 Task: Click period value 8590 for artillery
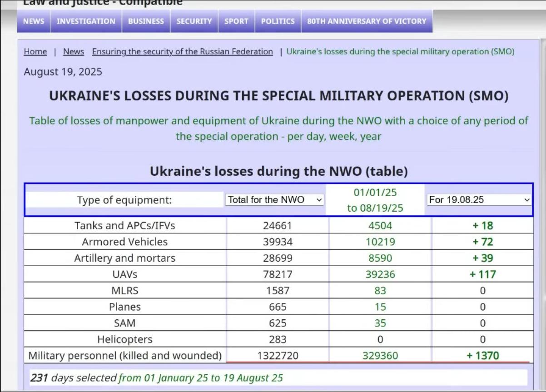380,258
